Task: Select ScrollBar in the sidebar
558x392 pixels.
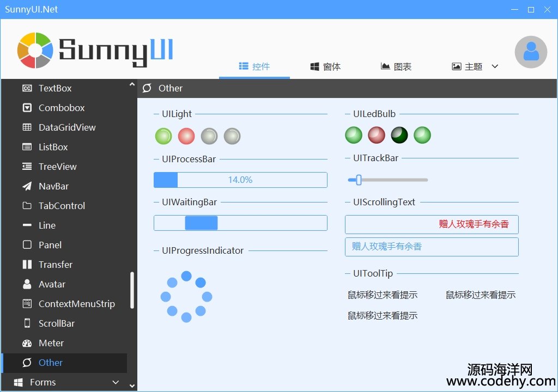Action: coord(64,323)
